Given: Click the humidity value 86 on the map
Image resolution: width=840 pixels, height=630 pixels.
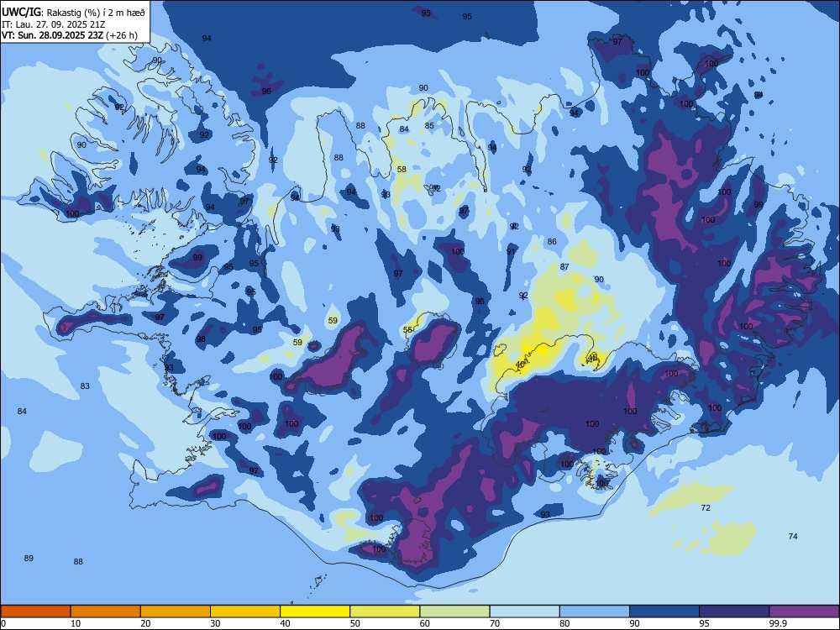Looking at the screenshot, I should [552, 242].
